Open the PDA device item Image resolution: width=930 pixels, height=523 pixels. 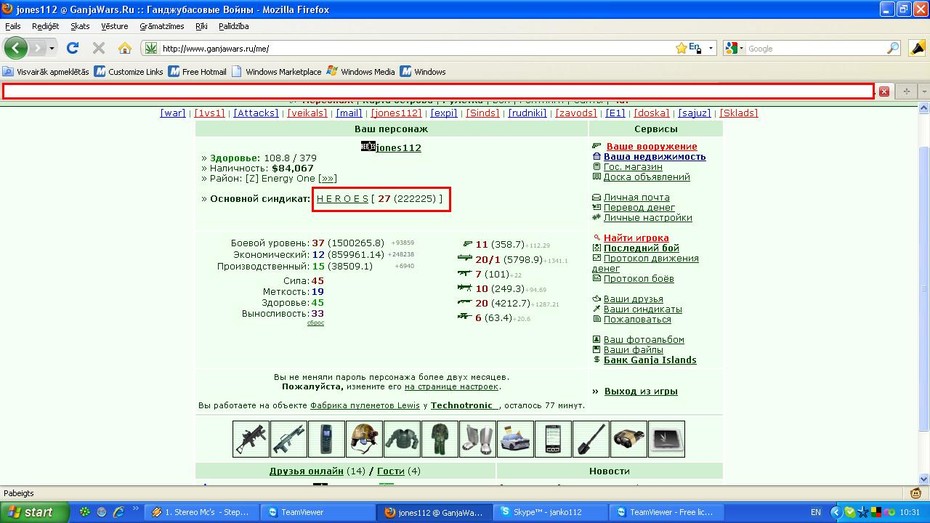pos(553,439)
